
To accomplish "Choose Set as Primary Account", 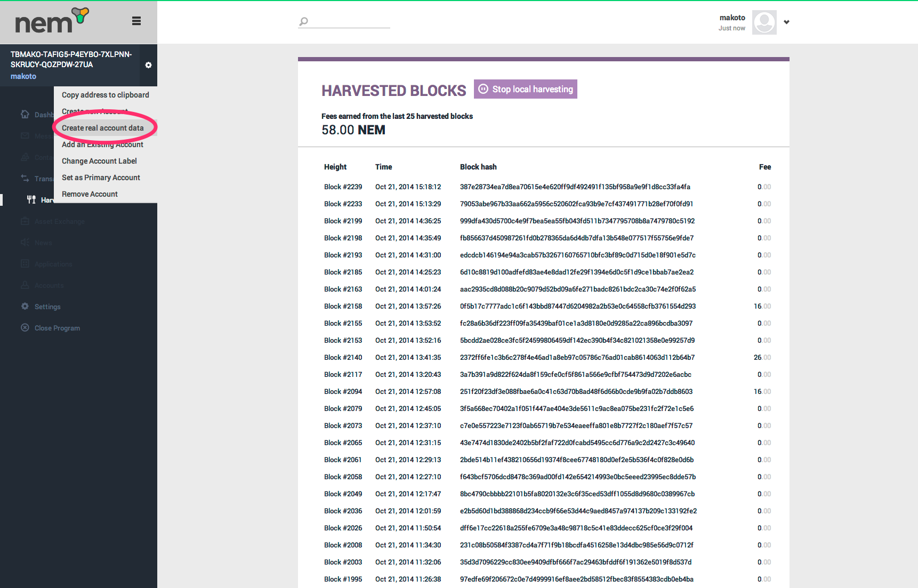I will coord(106,178).
